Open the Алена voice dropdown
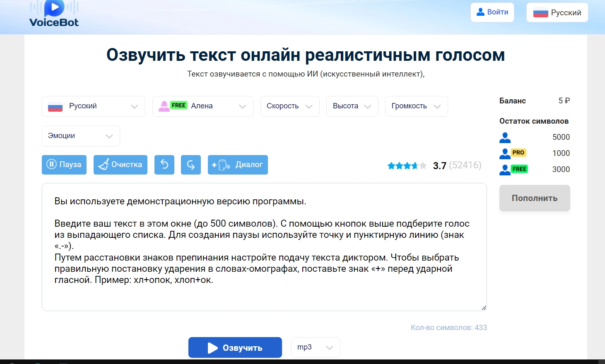Screen dimensions: 605x364 click(x=203, y=106)
